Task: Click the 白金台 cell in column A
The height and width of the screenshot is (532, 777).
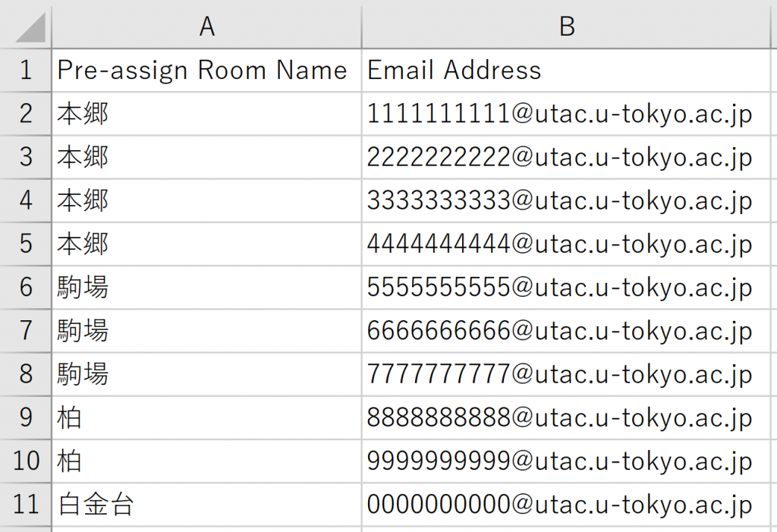Action: [x=206, y=504]
